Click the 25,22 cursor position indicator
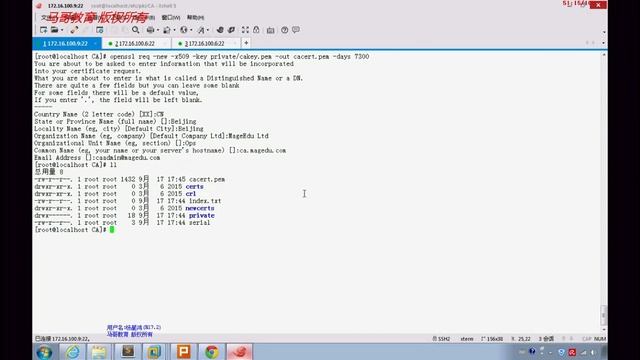This screenshot has height=360, width=640. tap(521, 339)
